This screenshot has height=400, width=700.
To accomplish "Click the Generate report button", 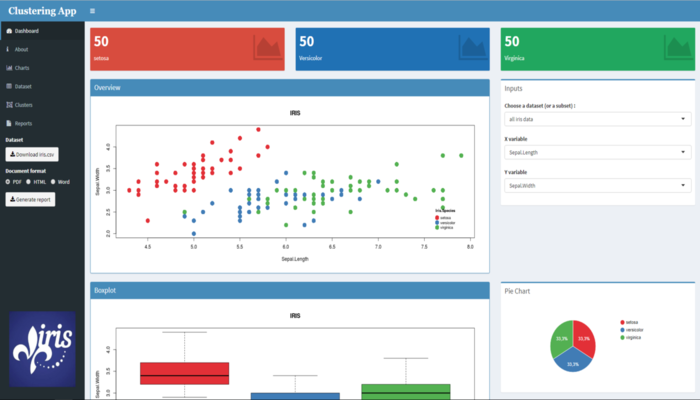I will [x=31, y=200].
